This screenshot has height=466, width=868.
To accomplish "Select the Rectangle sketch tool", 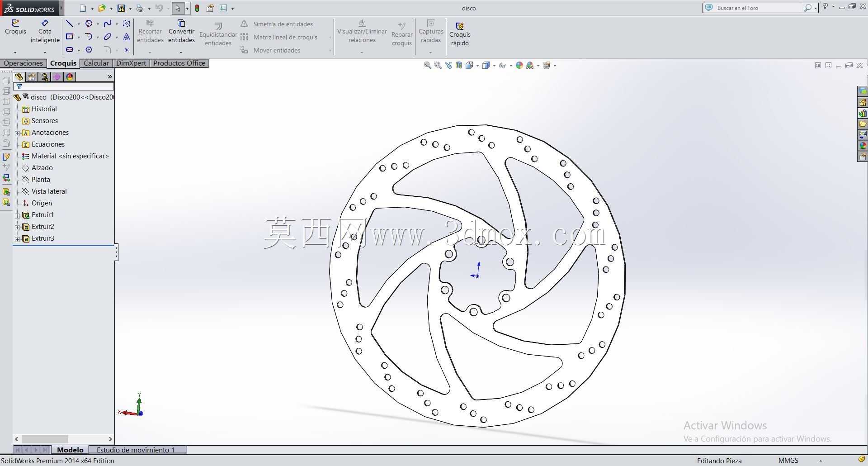I will coord(70,37).
